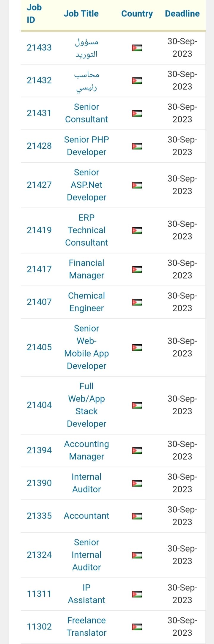The width and height of the screenshot is (214, 644).
Task: Open job ID 21427
Action: tap(39, 185)
